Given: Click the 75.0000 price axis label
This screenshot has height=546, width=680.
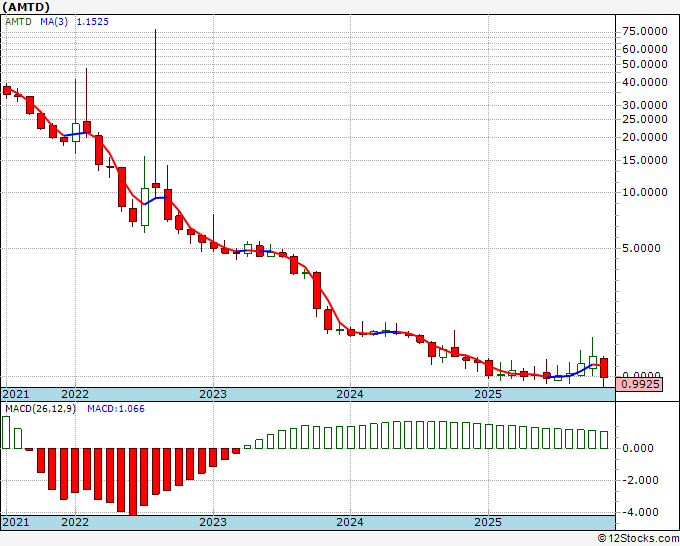Looking at the screenshot, I should coord(644,31).
